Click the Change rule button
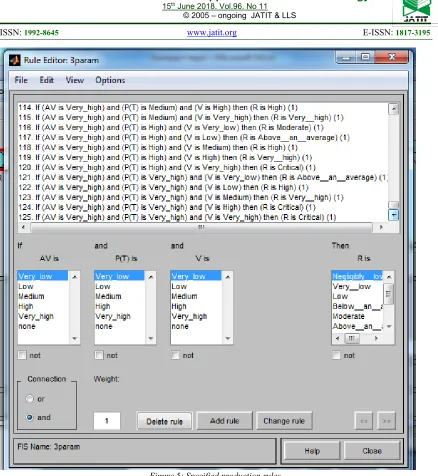Viewport: 438px width, 476px height. [x=284, y=421]
